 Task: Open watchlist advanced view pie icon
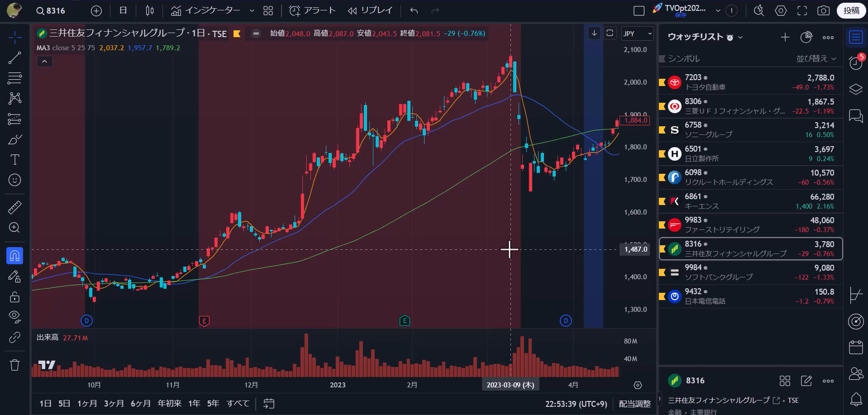pos(806,38)
